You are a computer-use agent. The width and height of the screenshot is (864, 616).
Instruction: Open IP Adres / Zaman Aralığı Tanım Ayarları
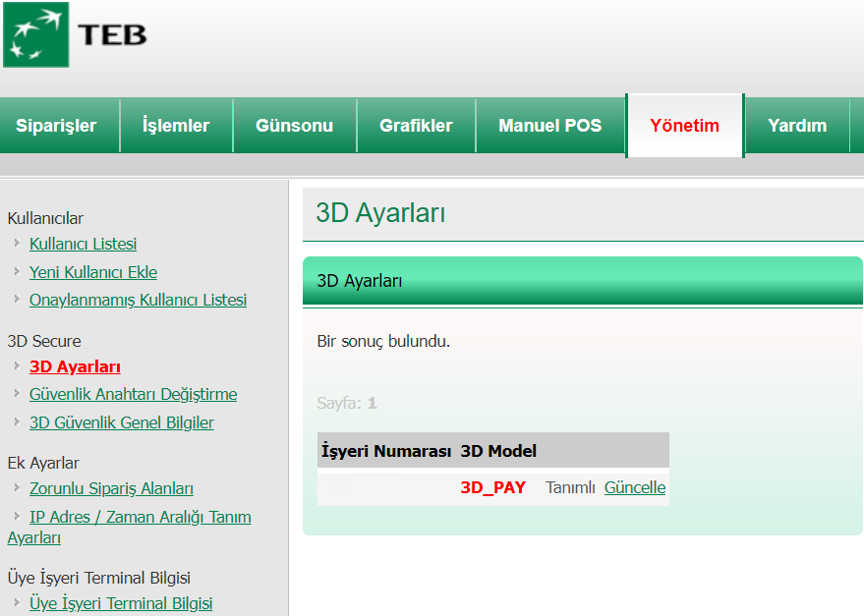point(129,528)
